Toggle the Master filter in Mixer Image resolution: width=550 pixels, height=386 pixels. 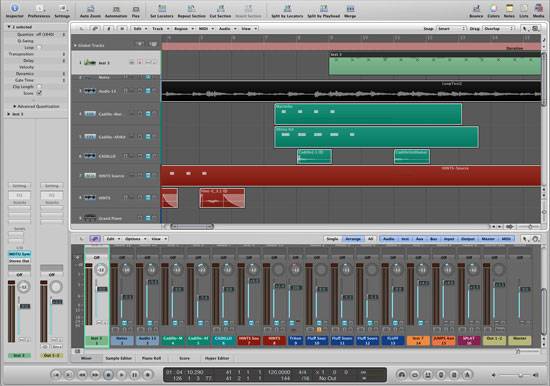coord(488,239)
